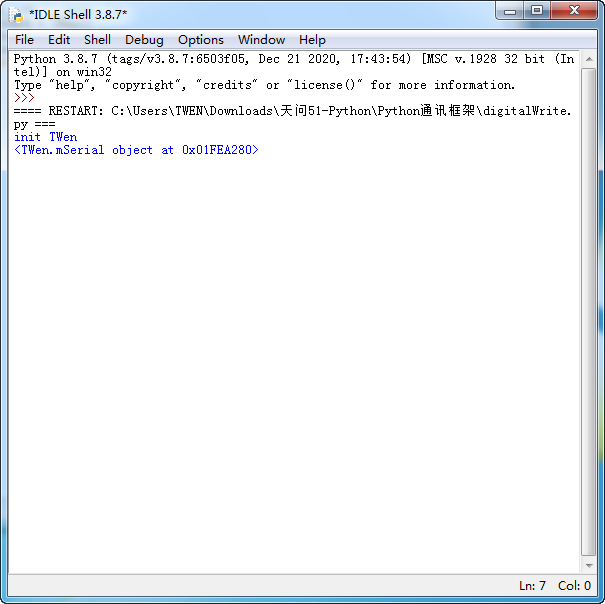Viewport: 605px width, 604px height.
Task: Close the IDLE Shell window
Action: tap(574, 11)
